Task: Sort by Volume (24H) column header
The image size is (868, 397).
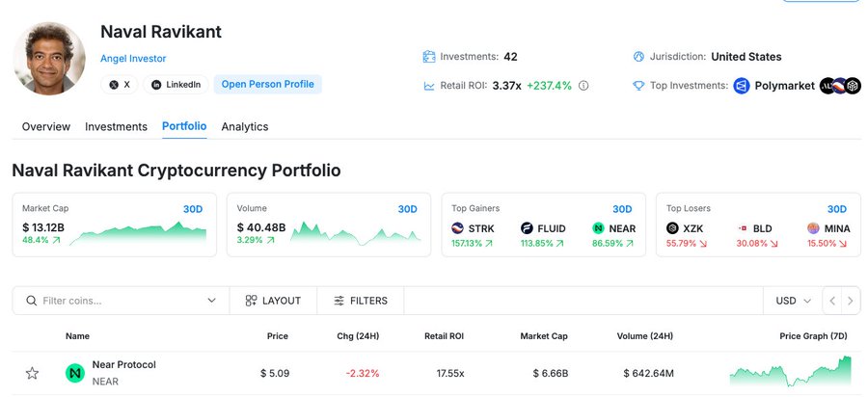Action: coord(645,336)
